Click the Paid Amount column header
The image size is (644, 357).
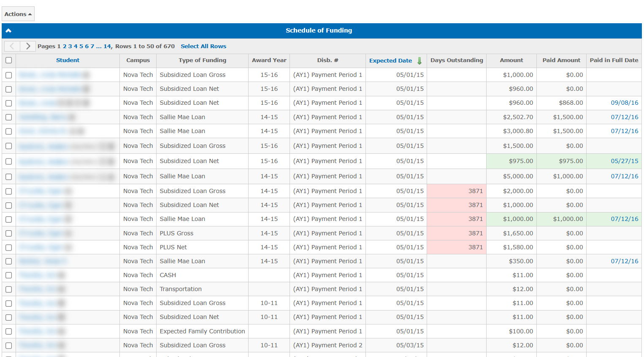561,60
